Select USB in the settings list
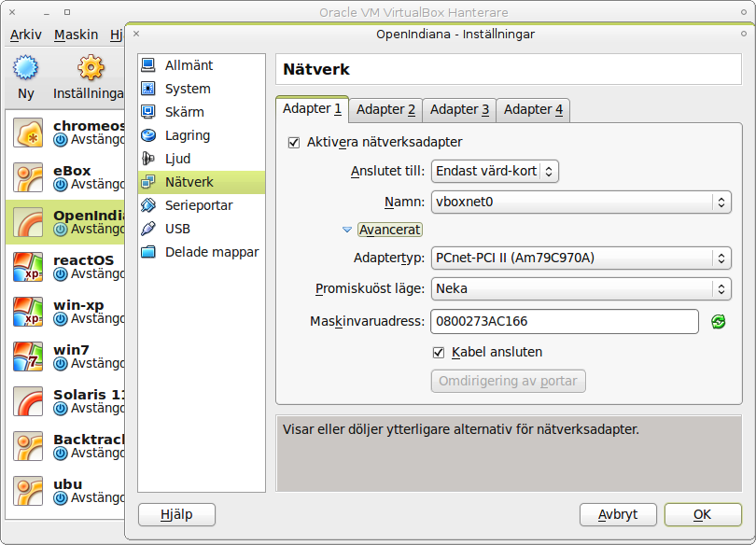The image size is (756, 545). tap(177, 229)
